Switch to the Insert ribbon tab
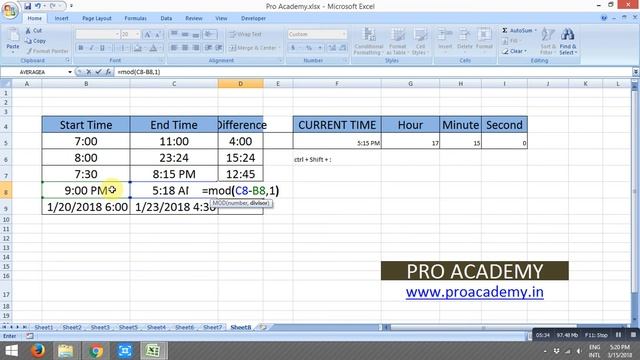Screen dimensions: 640x360 pos(62,18)
